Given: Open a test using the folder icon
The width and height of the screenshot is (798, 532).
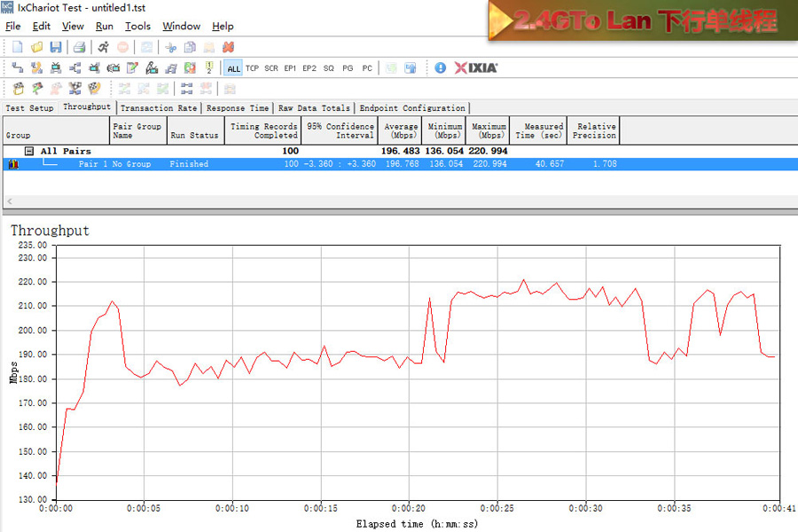Looking at the screenshot, I should click(x=36, y=47).
